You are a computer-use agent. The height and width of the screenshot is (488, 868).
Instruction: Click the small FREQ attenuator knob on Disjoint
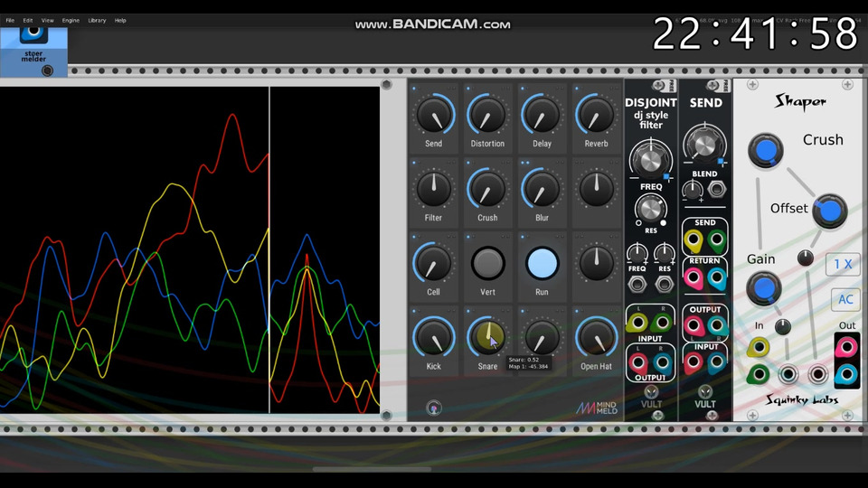[637, 254]
